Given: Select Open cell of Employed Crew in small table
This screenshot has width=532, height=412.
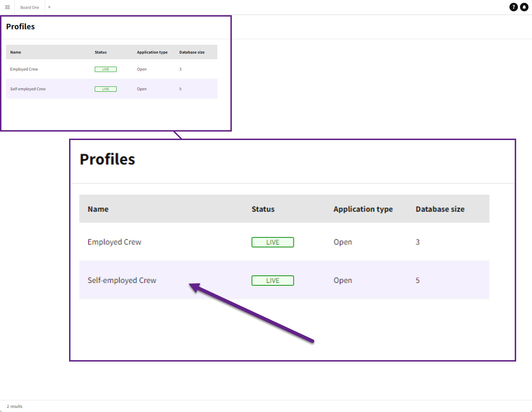Looking at the screenshot, I should tap(142, 69).
